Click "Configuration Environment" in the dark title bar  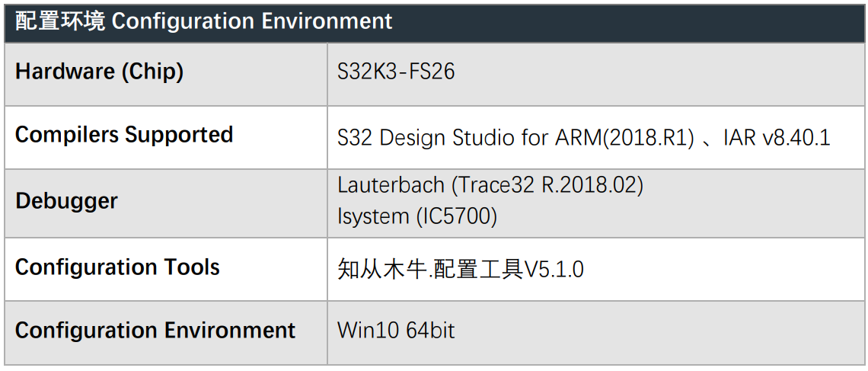252,21
